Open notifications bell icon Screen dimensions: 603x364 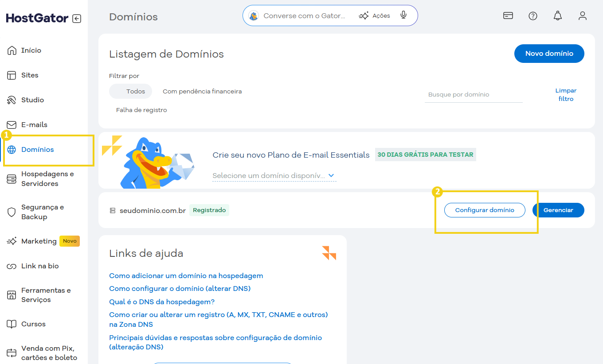(558, 16)
